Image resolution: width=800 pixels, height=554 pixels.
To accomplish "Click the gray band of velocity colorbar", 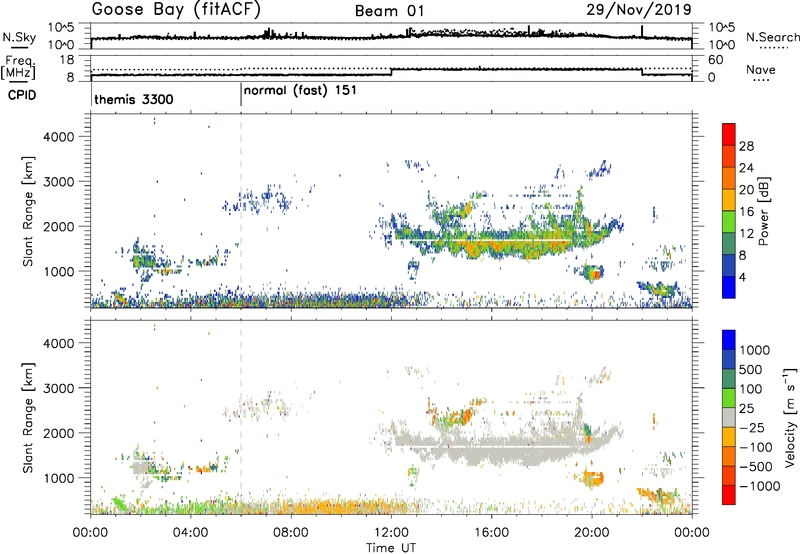I will coord(729,417).
